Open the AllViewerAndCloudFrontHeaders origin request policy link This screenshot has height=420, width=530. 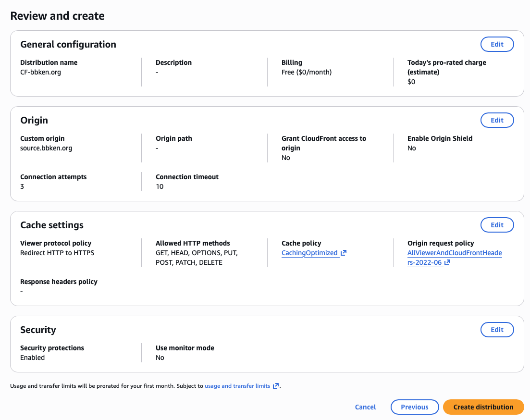pos(454,253)
